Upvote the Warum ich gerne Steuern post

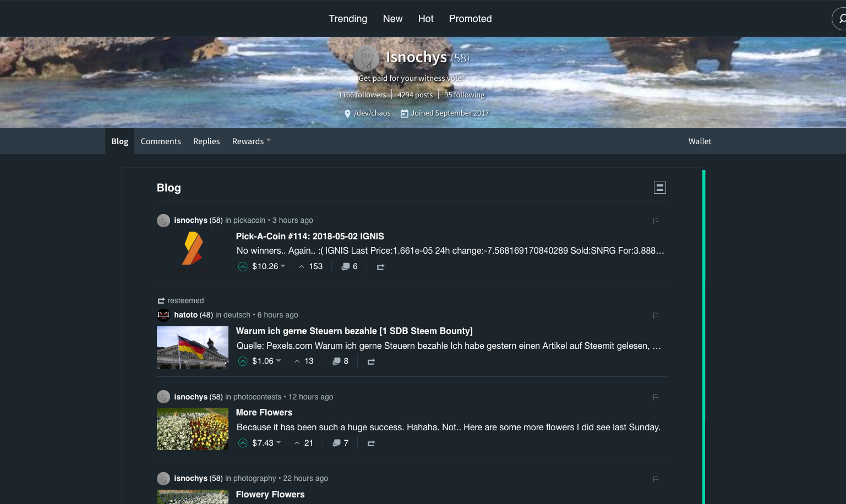click(243, 361)
